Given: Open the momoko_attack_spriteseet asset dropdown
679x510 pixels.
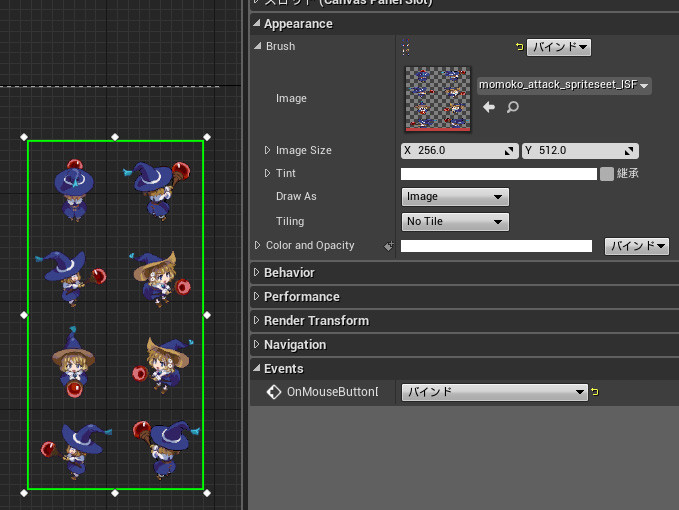Looking at the screenshot, I should pyautogui.click(x=564, y=85).
